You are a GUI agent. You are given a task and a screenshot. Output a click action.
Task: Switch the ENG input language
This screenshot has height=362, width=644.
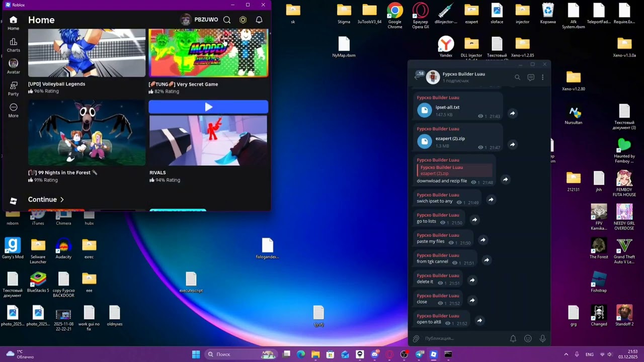pyautogui.click(x=589, y=354)
